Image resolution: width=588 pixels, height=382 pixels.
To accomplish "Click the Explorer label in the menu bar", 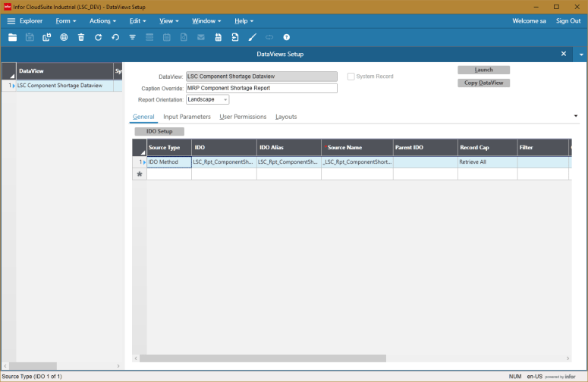I will (x=31, y=21).
